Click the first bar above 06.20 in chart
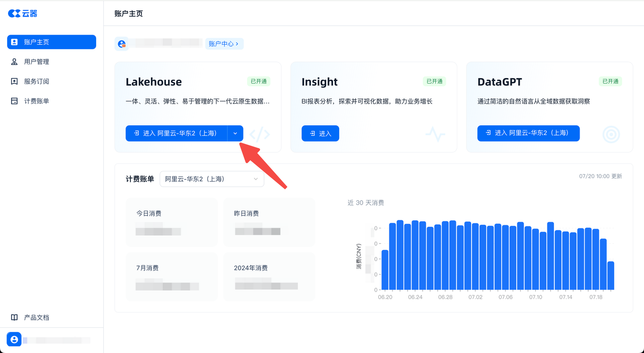This screenshot has height=353, width=644. coord(385,270)
